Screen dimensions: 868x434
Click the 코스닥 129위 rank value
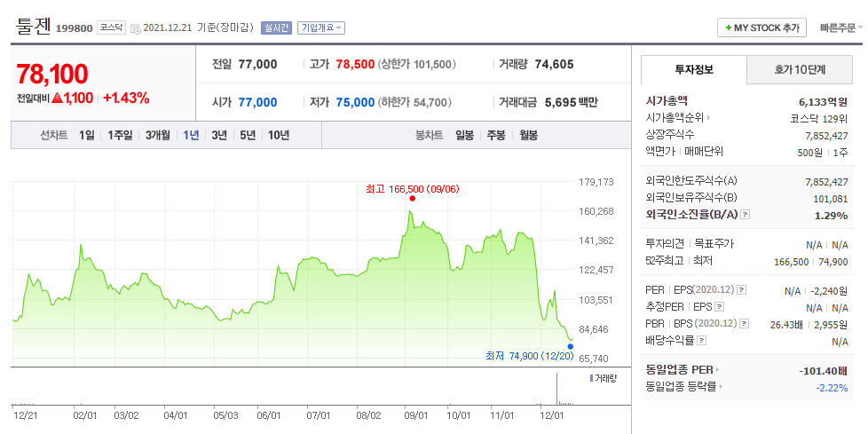click(x=819, y=118)
